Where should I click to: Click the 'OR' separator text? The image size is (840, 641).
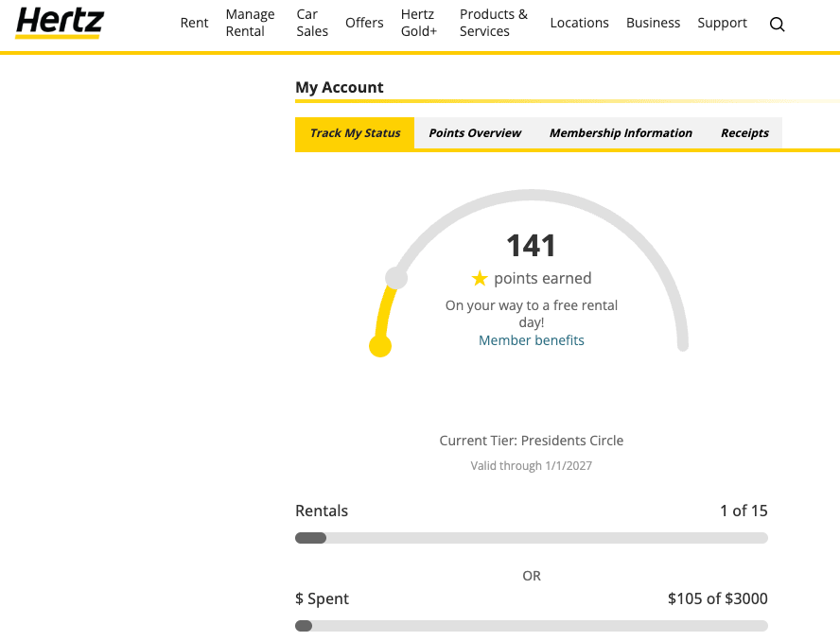[x=532, y=576]
